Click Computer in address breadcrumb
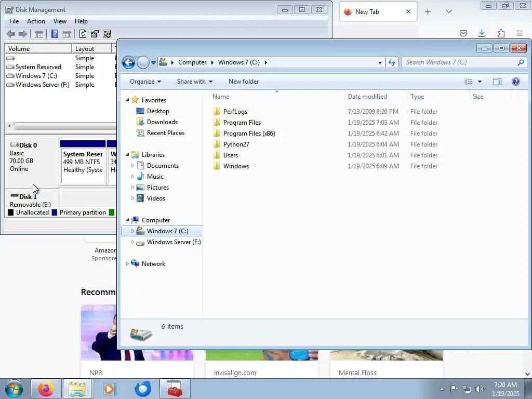Screen dimensions: 532x399 point(192,62)
